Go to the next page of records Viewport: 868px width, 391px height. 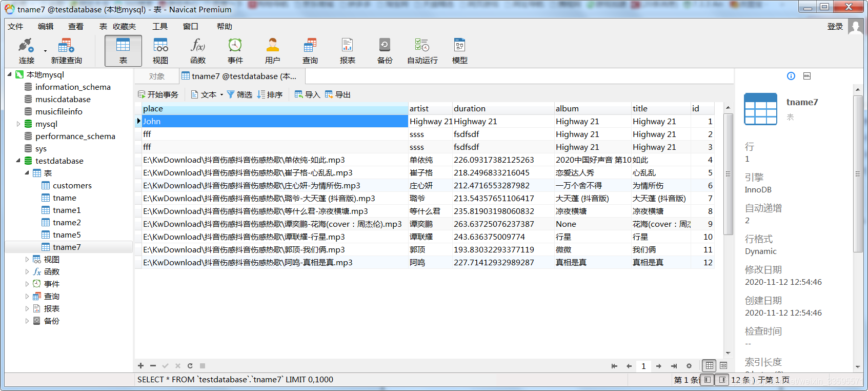[659, 366]
